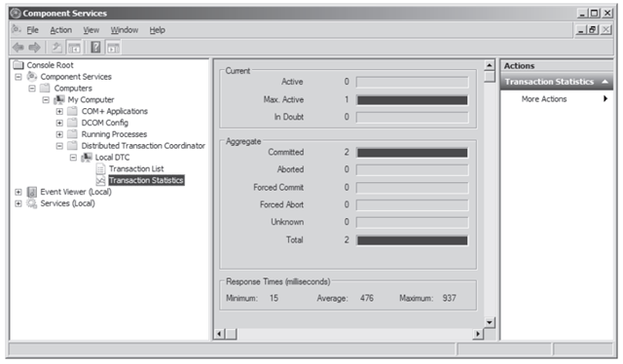Select Services (Local) tree label

click(x=67, y=203)
